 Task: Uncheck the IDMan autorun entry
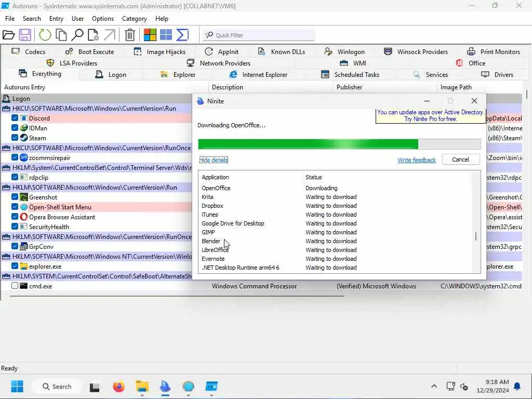(15, 128)
